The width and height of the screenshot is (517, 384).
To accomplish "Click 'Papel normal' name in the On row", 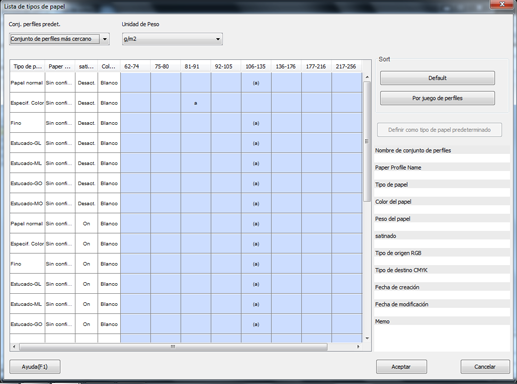I will click(27, 224).
